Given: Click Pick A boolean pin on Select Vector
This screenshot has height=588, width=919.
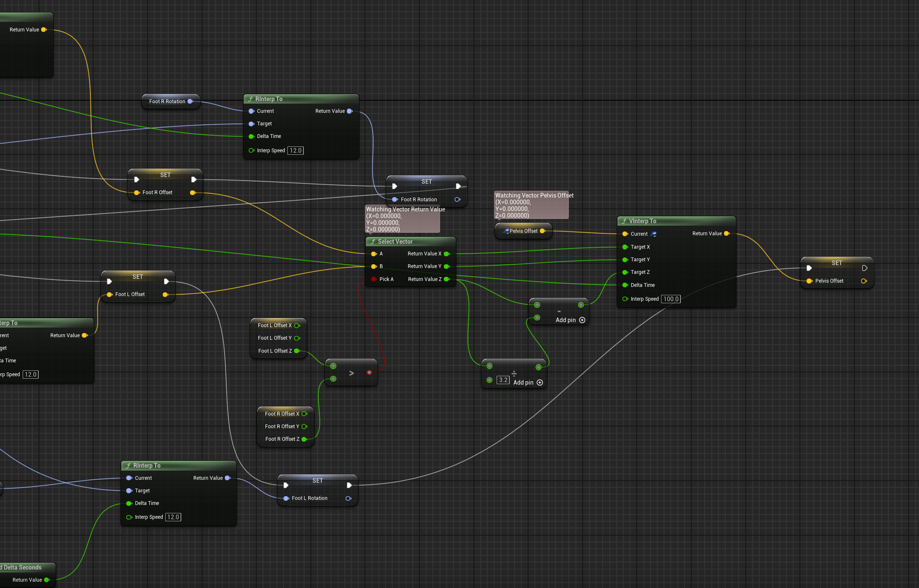Looking at the screenshot, I should point(374,279).
